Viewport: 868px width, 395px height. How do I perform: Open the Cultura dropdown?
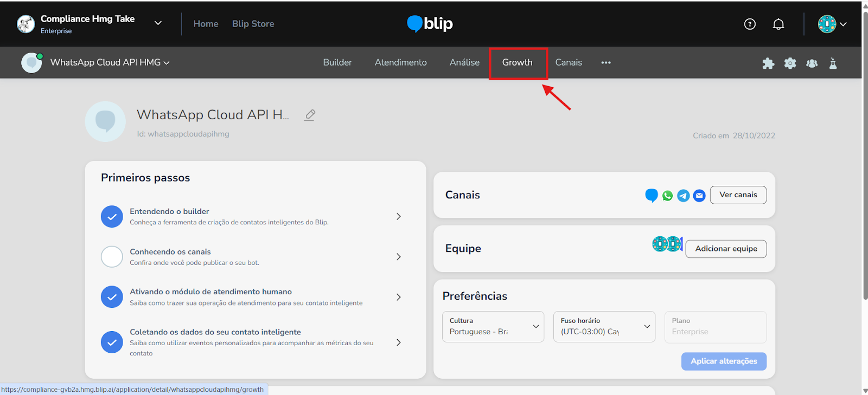(x=493, y=327)
